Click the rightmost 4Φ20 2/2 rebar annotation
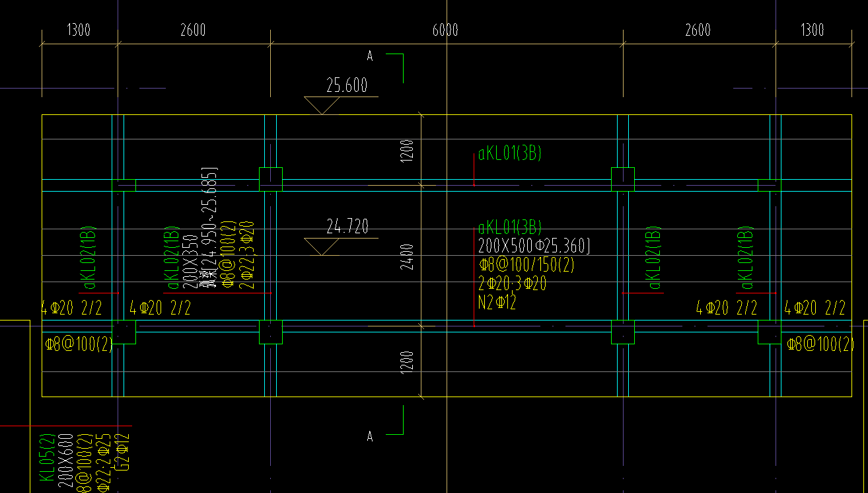The width and height of the screenshot is (868, 493). (814, 308)
